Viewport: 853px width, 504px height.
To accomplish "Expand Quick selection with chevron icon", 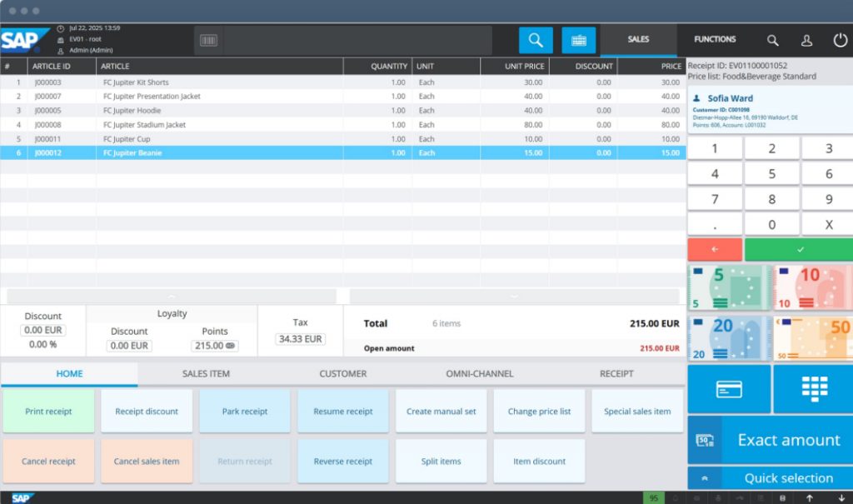I will [705, 478].
